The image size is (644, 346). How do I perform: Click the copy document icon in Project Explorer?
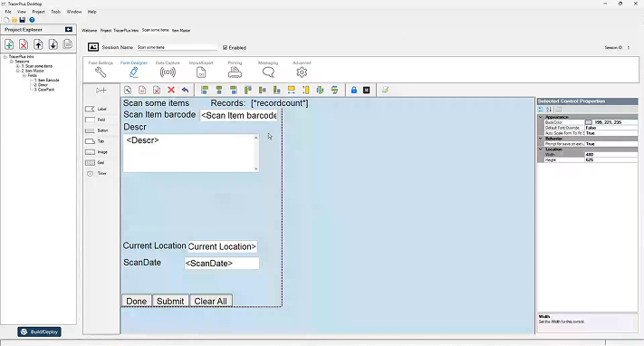pyautogui.click(x=68, y=44)
